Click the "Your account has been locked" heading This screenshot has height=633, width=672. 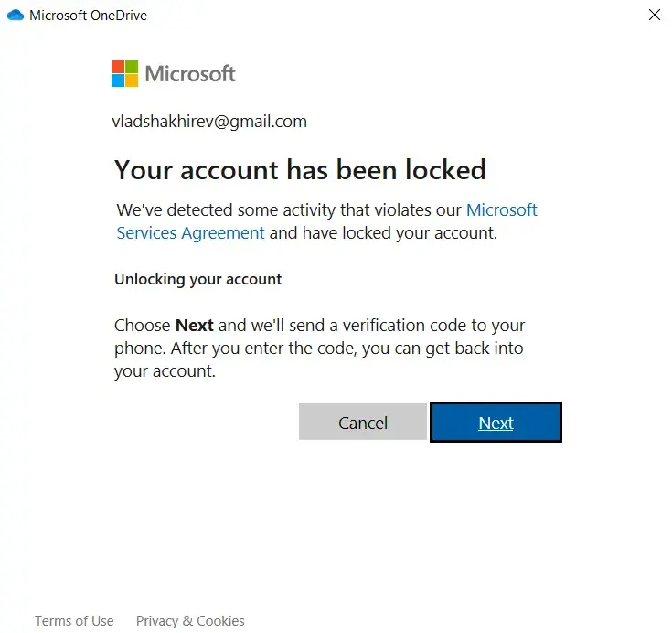pos(300,170)
